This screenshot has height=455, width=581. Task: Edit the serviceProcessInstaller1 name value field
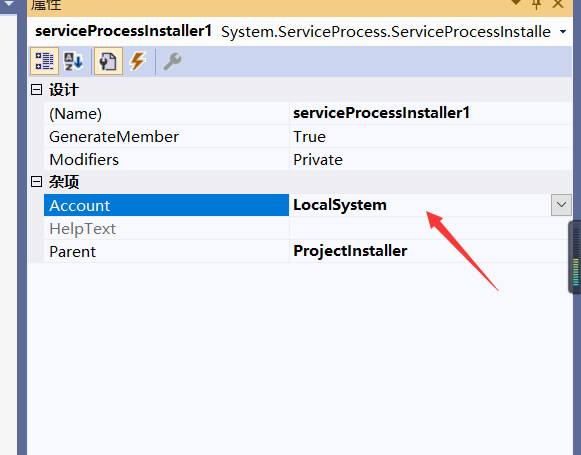click(x=431, y=113)
